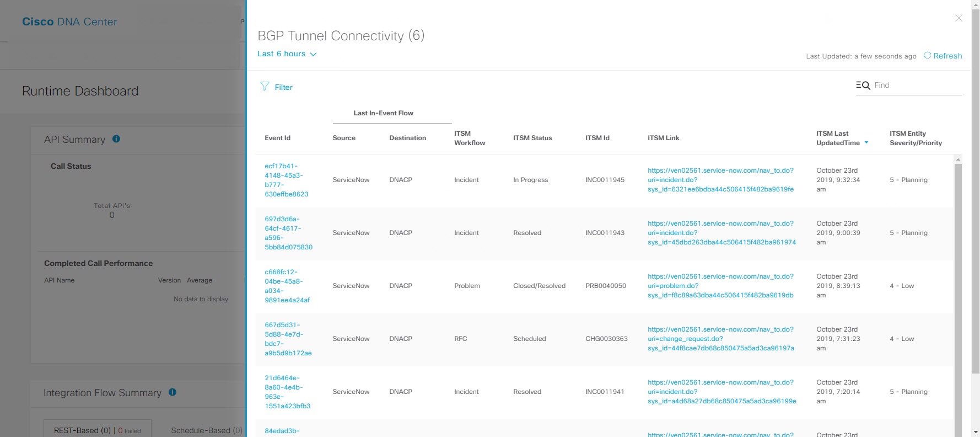This screenshot has height=437, width=980.
Task: Open event c668fc12-04be-45a8-a034-9891ee4a24af
Action: coord(287,286)
